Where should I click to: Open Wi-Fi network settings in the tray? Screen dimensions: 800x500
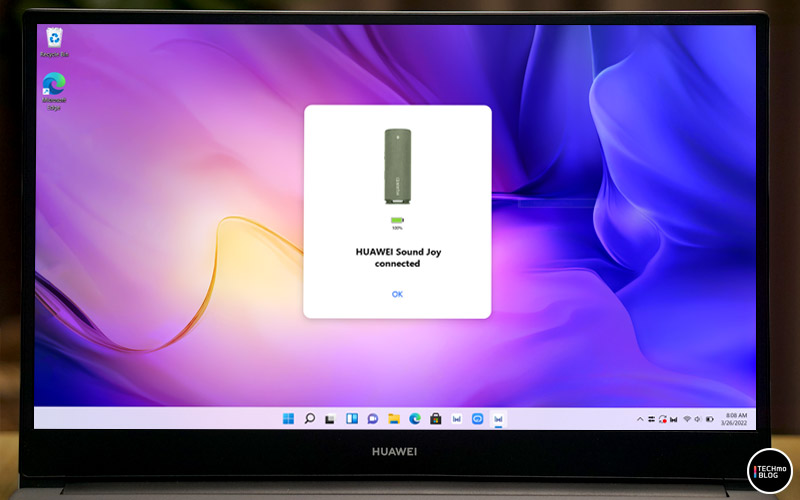pyautogui.click(x=687, y=419)
